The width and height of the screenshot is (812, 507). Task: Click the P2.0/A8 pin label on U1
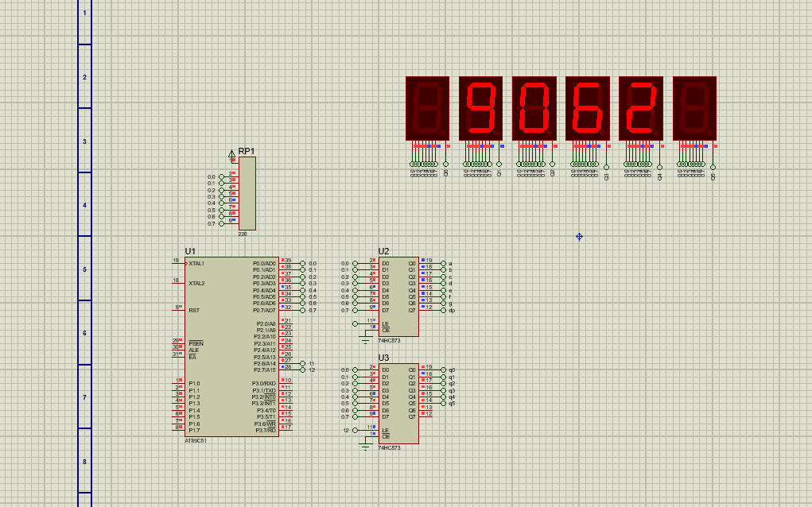266,324
